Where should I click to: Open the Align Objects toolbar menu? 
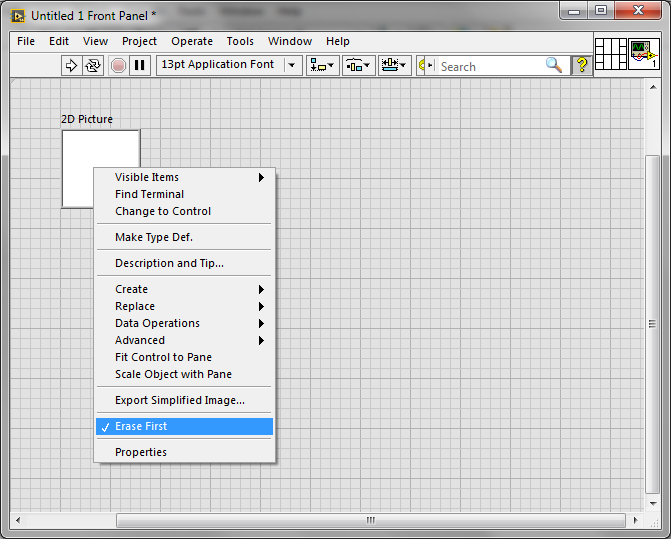coord(323,65)
